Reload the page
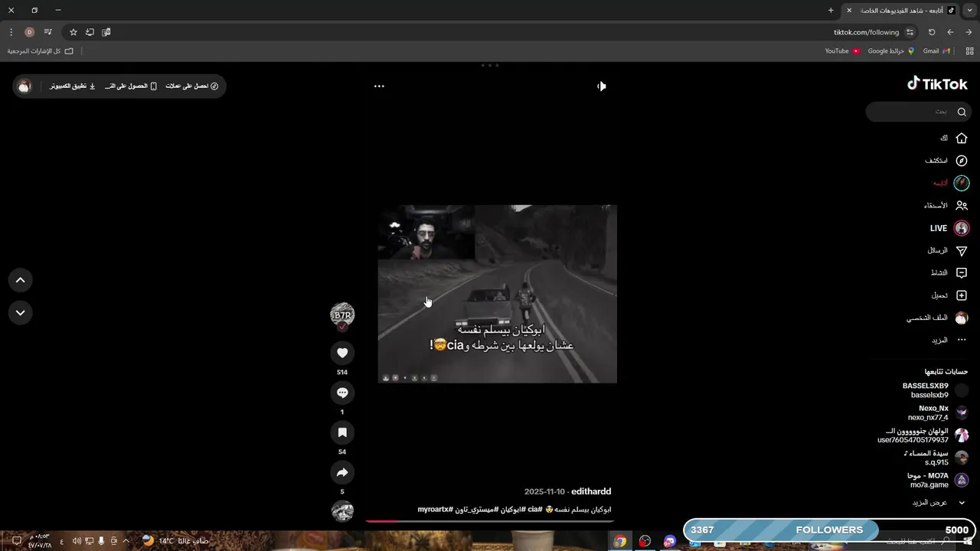This screenshot has height=551, width=980. point(932,32)
